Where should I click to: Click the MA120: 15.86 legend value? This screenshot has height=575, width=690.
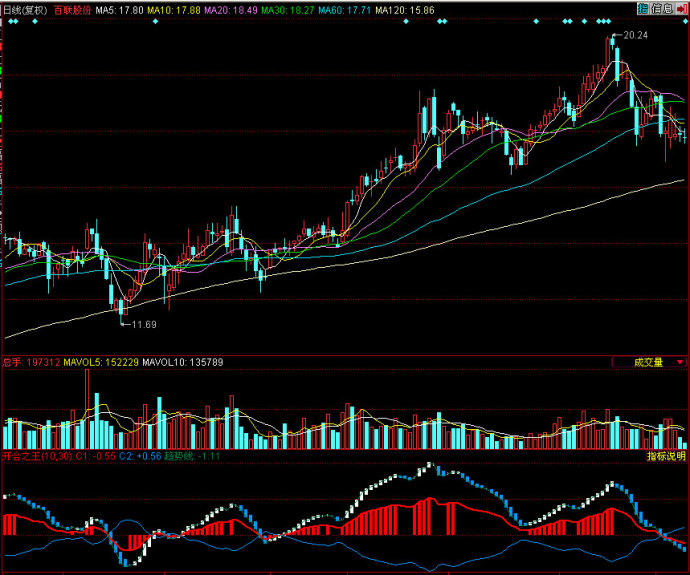[x=405, y=10]
